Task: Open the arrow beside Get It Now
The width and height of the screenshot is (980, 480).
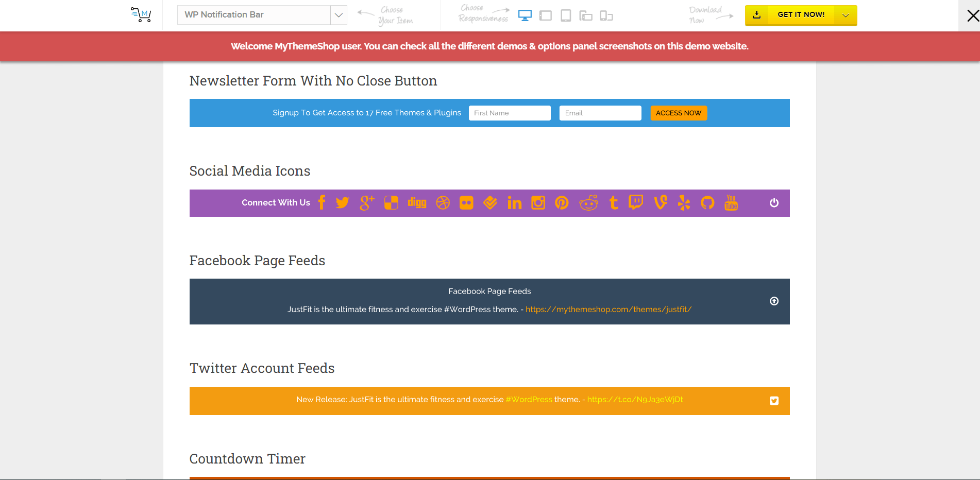Action: [846, 15]
